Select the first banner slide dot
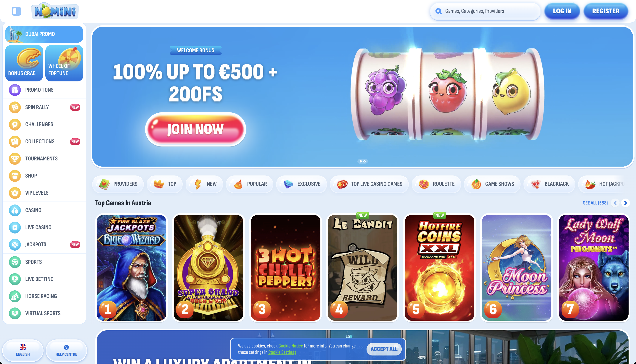 tap(361, 161)
